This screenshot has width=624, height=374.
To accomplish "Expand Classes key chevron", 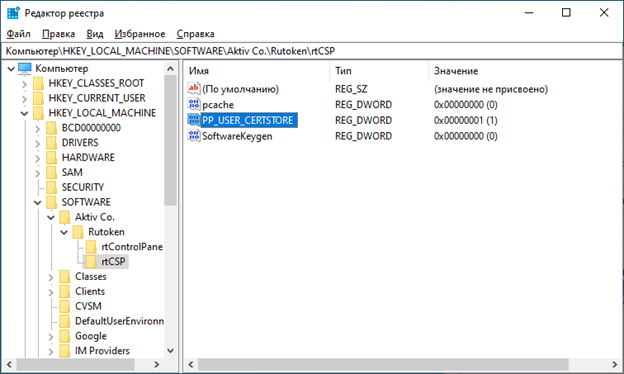I will point(51,277).
